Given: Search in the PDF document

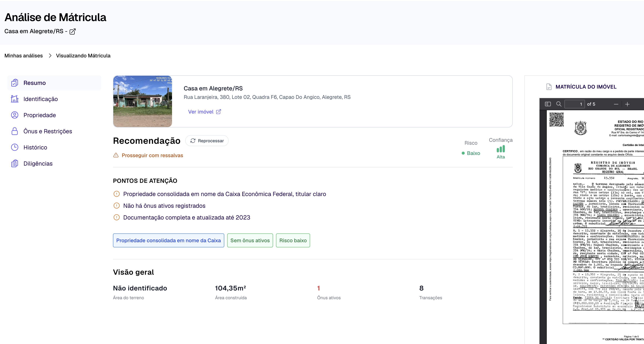Looking at the screenshot, I should click(559, 104).
